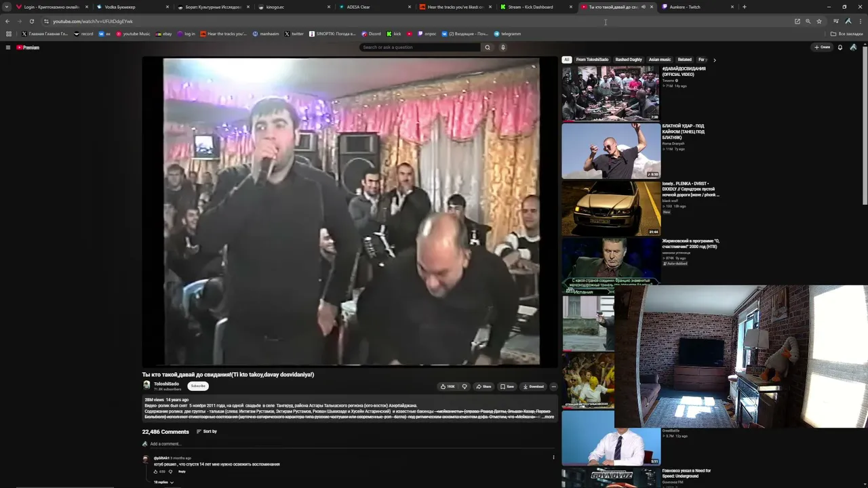Open ToloshiSado channel avatar
868x488 pixels.
146,385
